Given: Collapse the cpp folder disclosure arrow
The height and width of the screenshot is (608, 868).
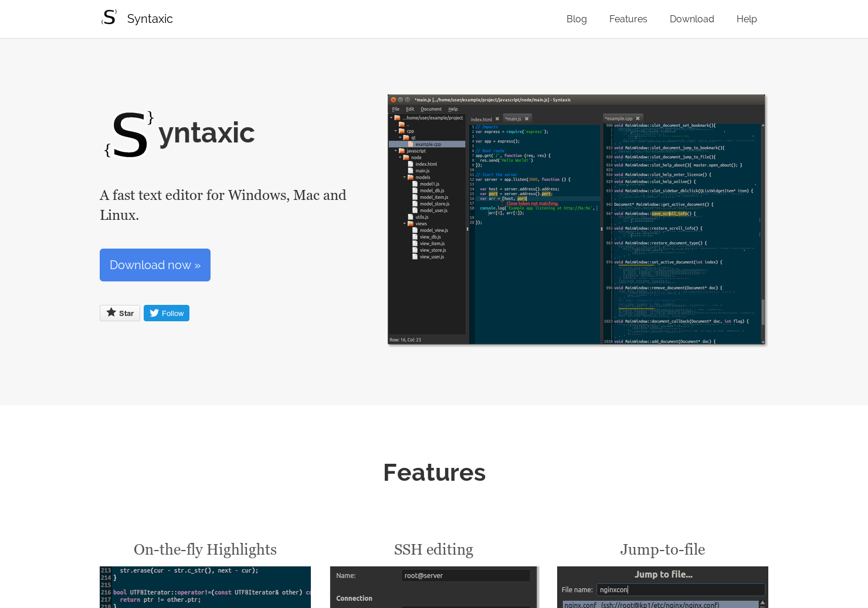Looking at the screenshot, I should [396, 131].
